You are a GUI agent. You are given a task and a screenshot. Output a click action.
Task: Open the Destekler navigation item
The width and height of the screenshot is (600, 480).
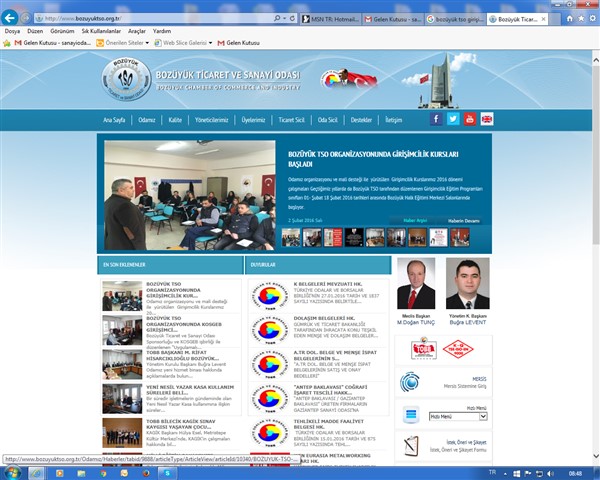(x=361, y=120)
